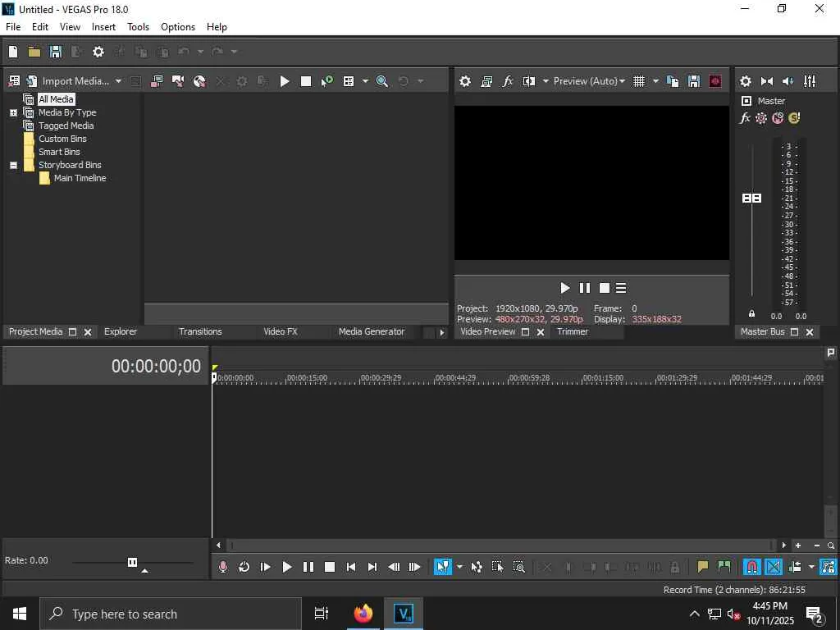The width and height of the screenshot is (840, 630).
Task: Open the Import Media dropdown arrow
Action: [118, 81]
